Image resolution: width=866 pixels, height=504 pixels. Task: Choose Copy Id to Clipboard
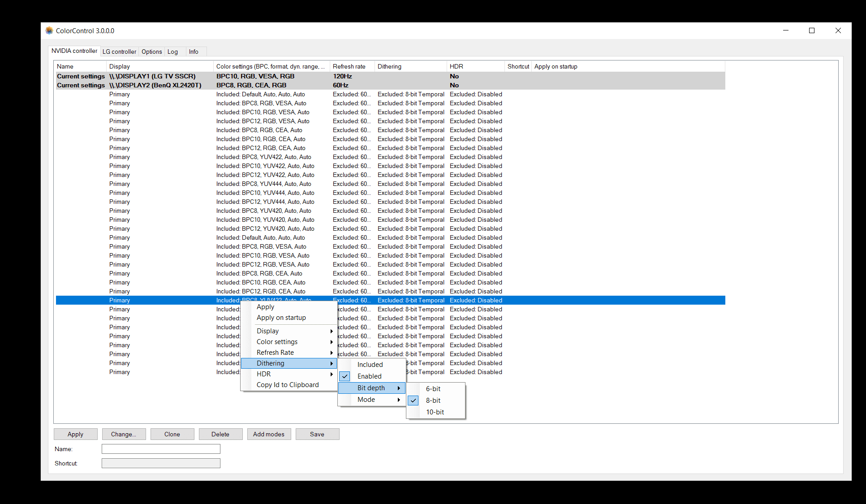click(288, 385)
